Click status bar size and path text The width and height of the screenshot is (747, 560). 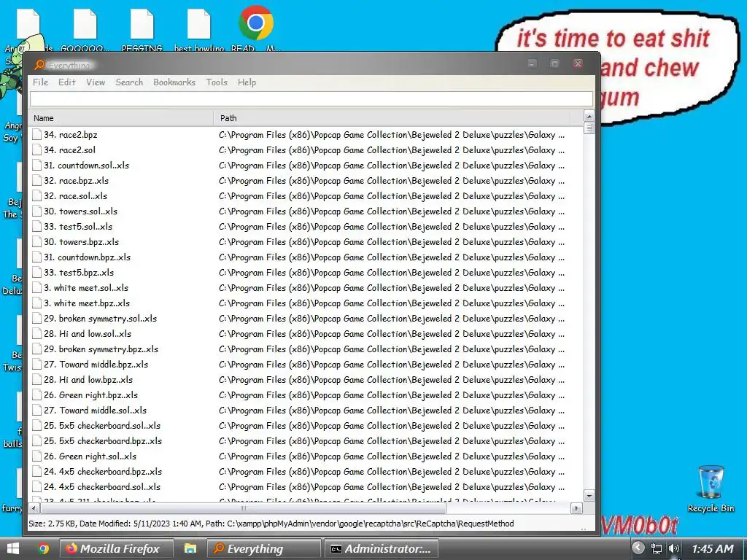tap(271, 524)
